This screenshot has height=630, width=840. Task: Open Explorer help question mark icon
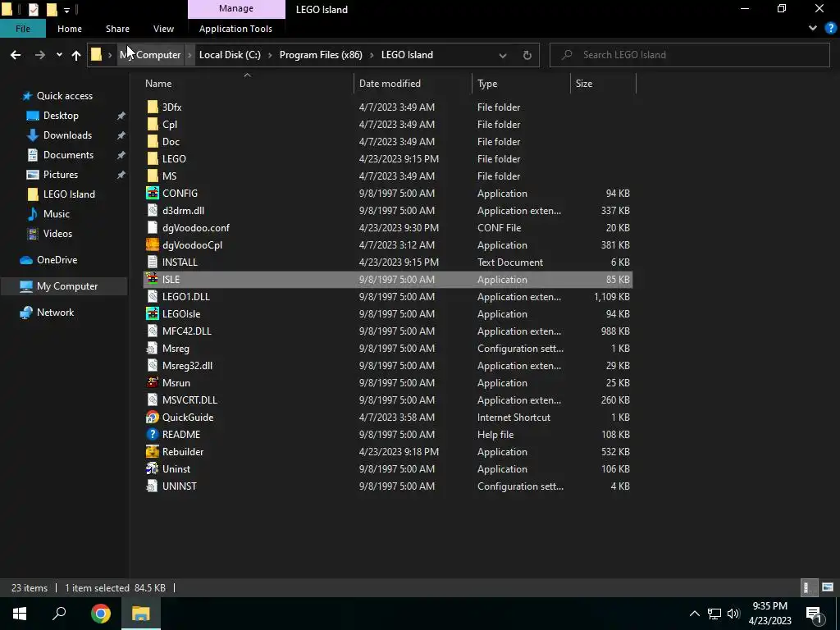(x=831, y=29)
